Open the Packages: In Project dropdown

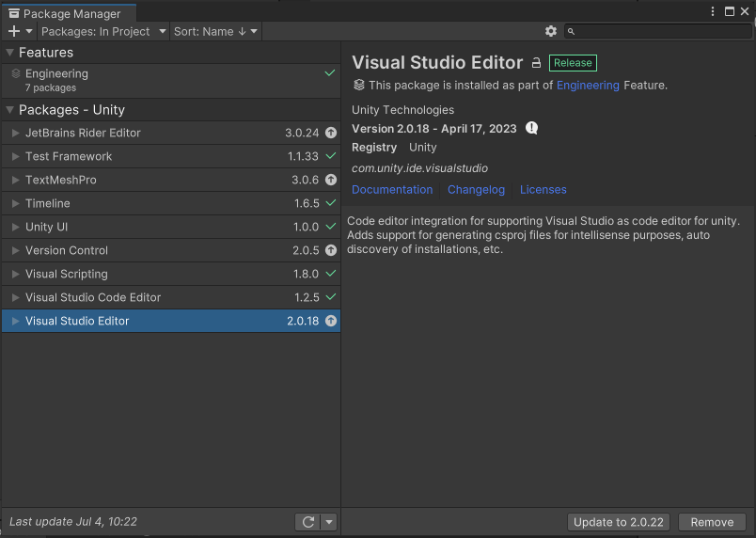pos(103,31)
